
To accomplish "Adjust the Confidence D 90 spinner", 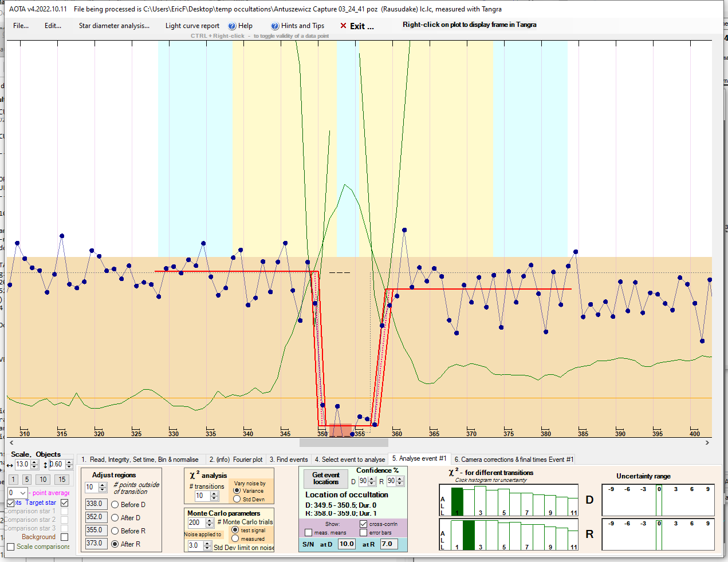I will [372, 481].
